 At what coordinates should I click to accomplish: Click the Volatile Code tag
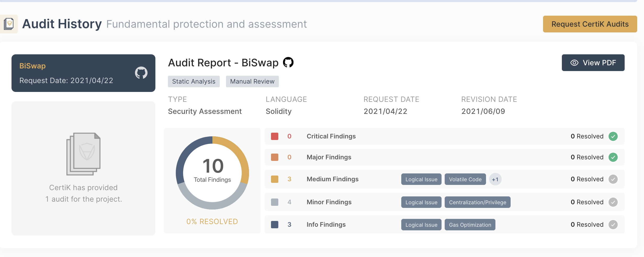465,179
